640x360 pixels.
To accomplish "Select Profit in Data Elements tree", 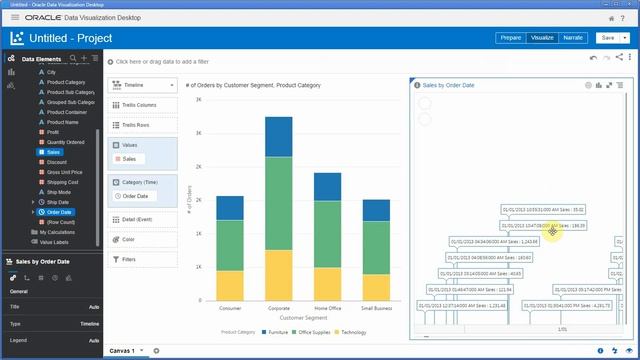I will (53, 132).
